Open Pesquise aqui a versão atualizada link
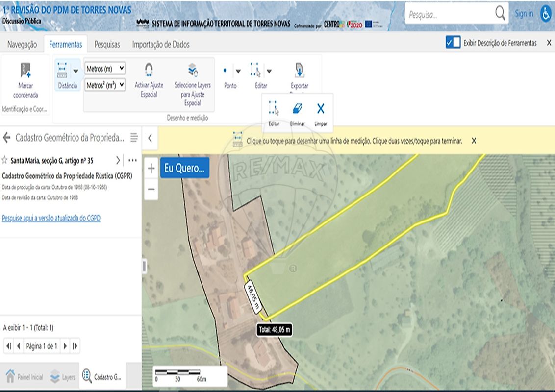 point(51,218)
